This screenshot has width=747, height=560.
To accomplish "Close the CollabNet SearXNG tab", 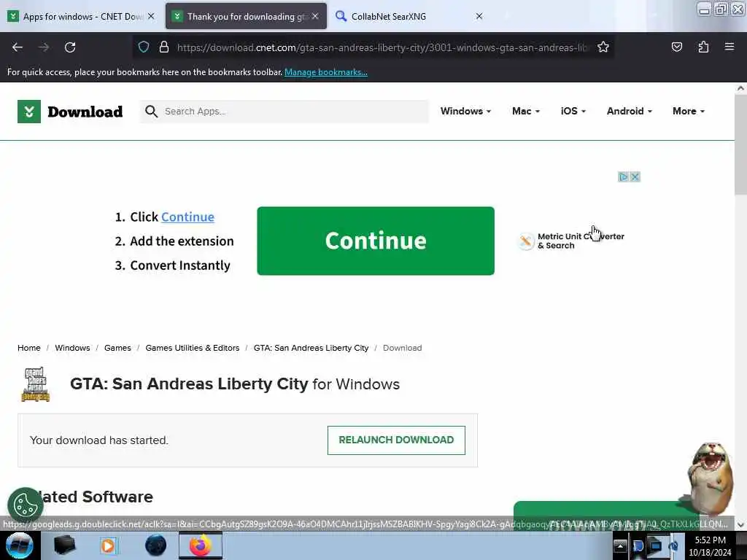I will [479, 16].
